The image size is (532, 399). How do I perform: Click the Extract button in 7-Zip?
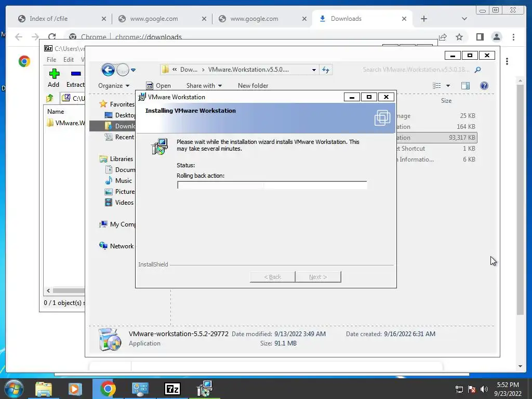point(75,78)
